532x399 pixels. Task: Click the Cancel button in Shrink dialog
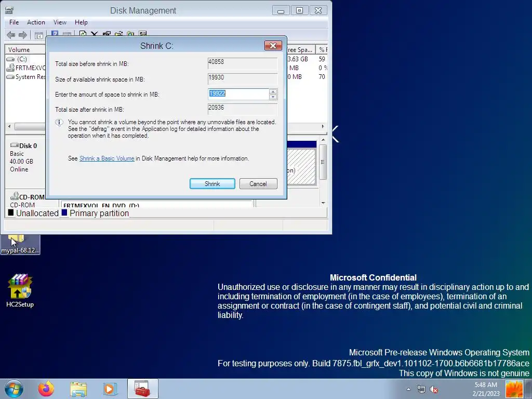(x=258, y=183)
